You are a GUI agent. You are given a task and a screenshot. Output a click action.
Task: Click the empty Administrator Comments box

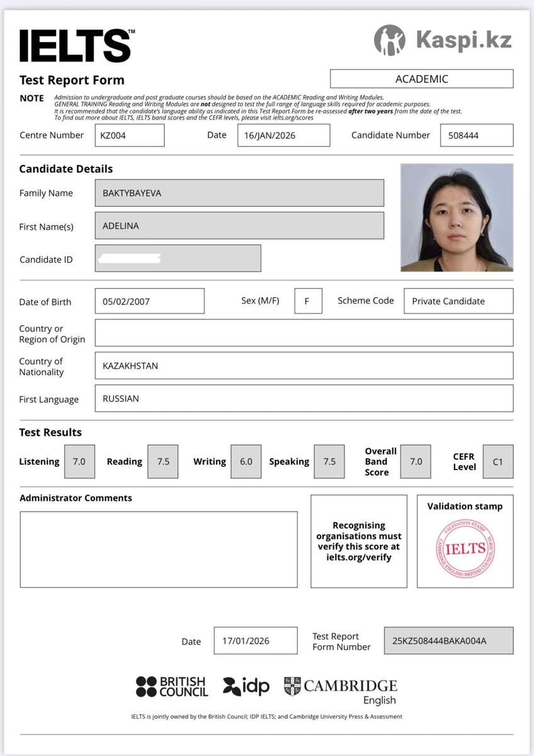point(159,549)
